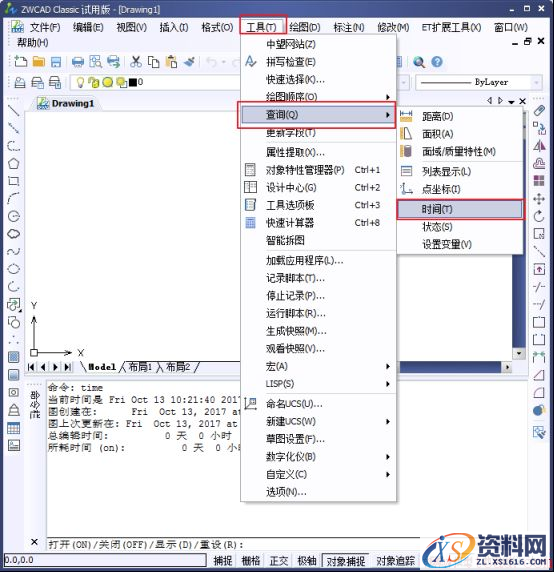Open the 视图(V) menu
The image size is (554, 572).
coord(131,27)
